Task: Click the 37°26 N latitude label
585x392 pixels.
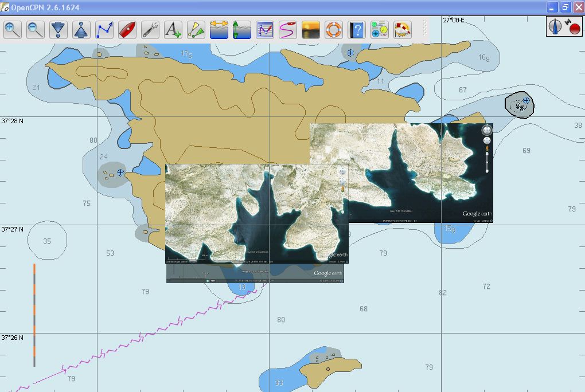Action: coord(12,338)
